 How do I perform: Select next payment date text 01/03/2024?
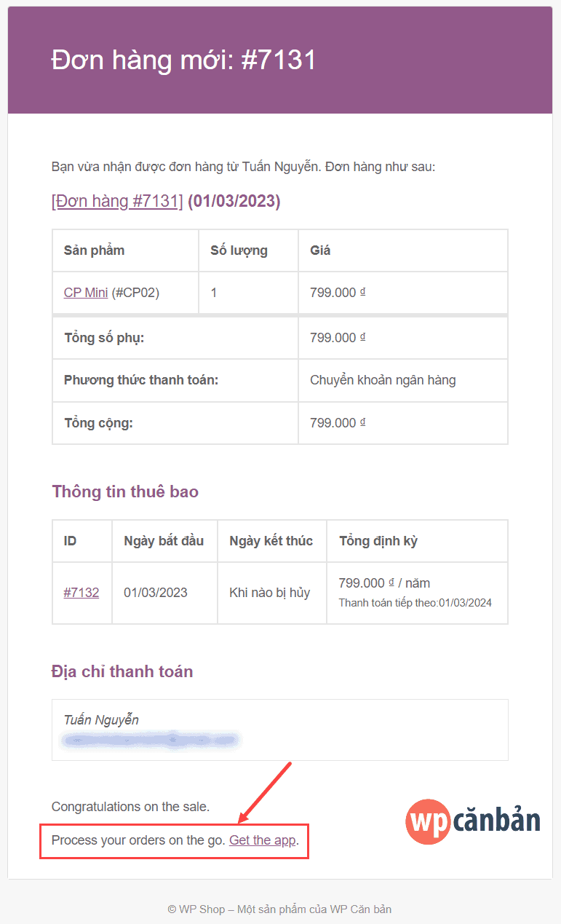point(465,603)
